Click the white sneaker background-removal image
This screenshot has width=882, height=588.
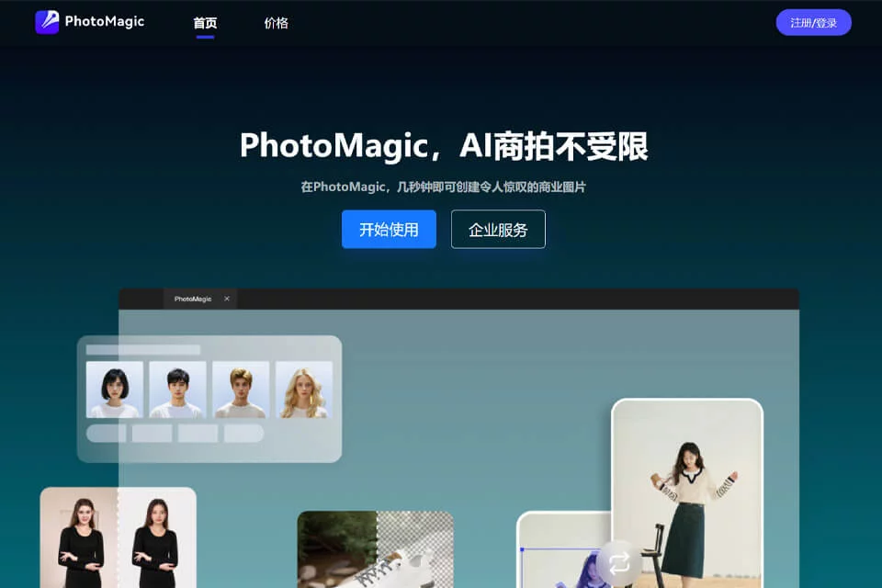click(x=375, y=549)
